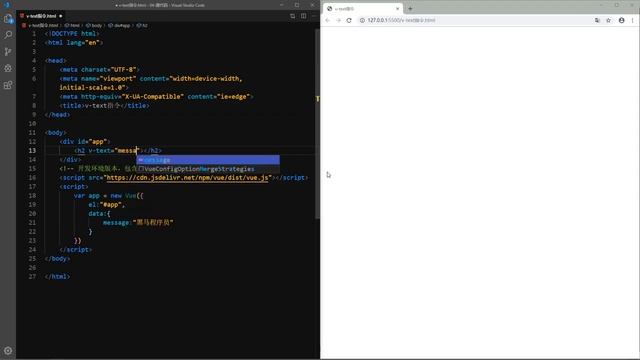
Task: Split the editor to the right
Action: click(304, 16)
